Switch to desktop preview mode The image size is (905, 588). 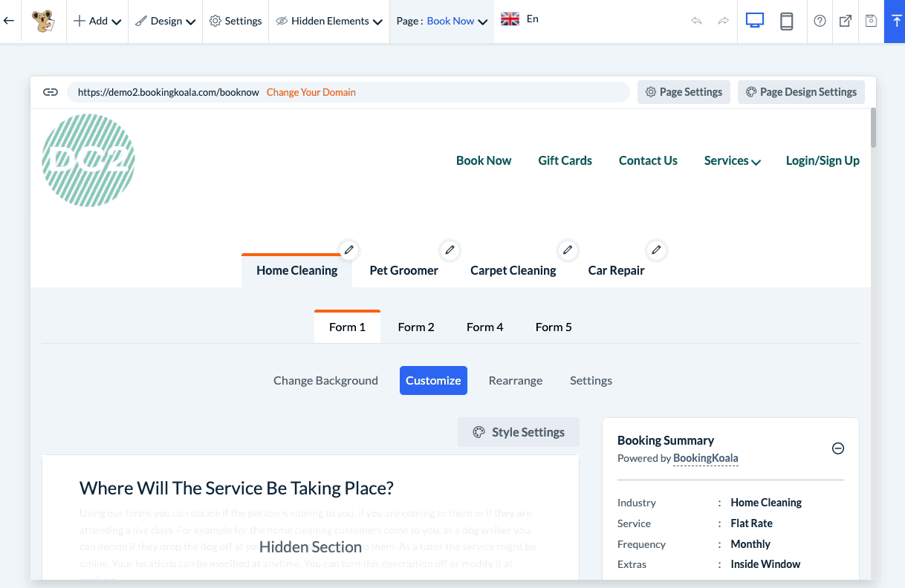pos(755,21)
